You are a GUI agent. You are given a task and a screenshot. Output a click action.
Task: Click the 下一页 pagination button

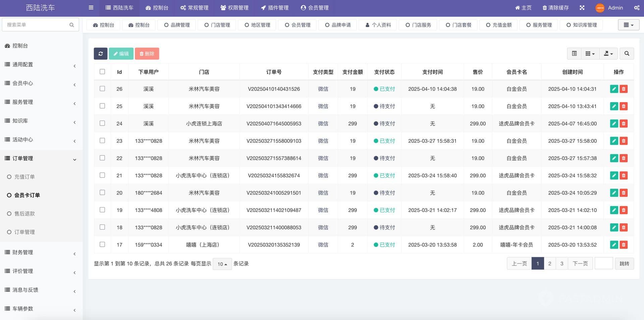pos(580,264)
